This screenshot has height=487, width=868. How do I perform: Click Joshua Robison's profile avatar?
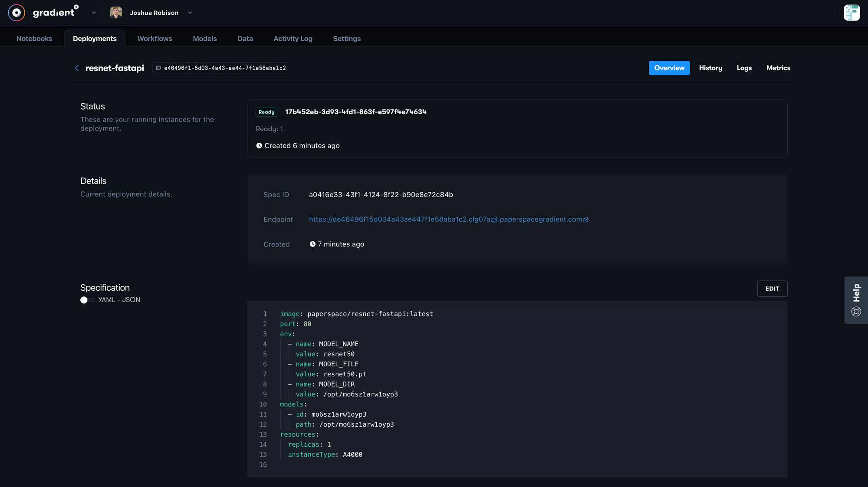pos(115,13)
